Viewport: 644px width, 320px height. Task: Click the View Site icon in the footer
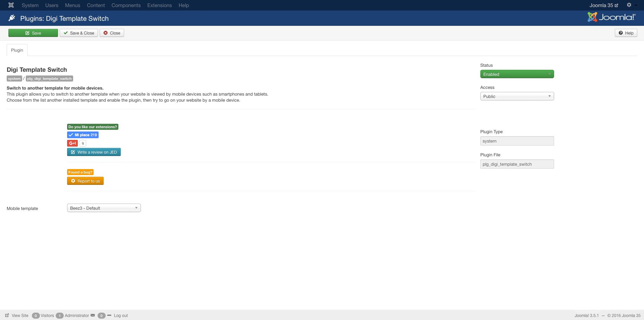pos(7,315)
